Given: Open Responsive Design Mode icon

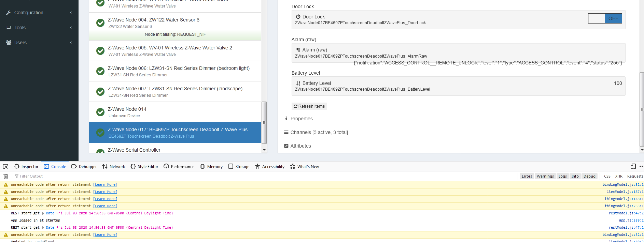Looking at the screenshot, I should [633, 167].
